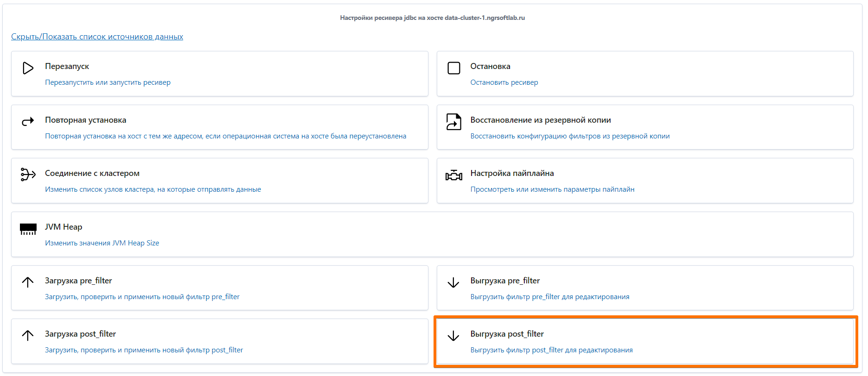The width and height of the screenshot is (868, 376).
Task: Click Просмотреть или изменить параметры пайплайн
Action: click(x=552, y=189)
